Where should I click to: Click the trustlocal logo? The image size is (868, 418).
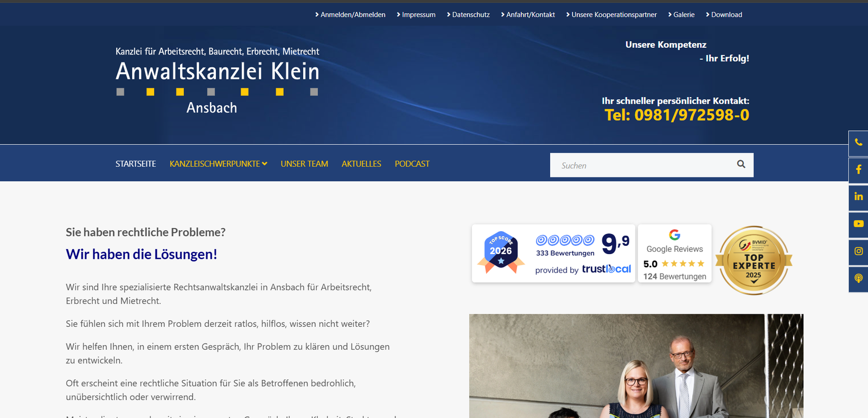[x=607, y=269]
